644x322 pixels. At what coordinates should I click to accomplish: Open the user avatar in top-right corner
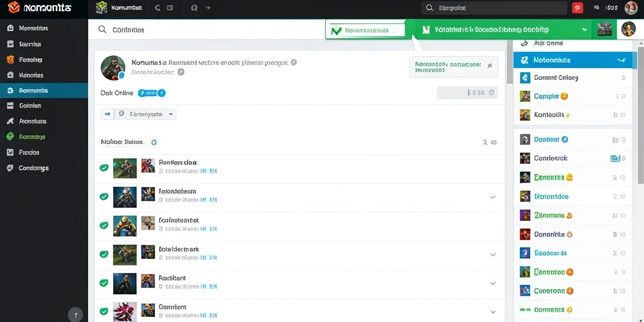pos(631,8)
